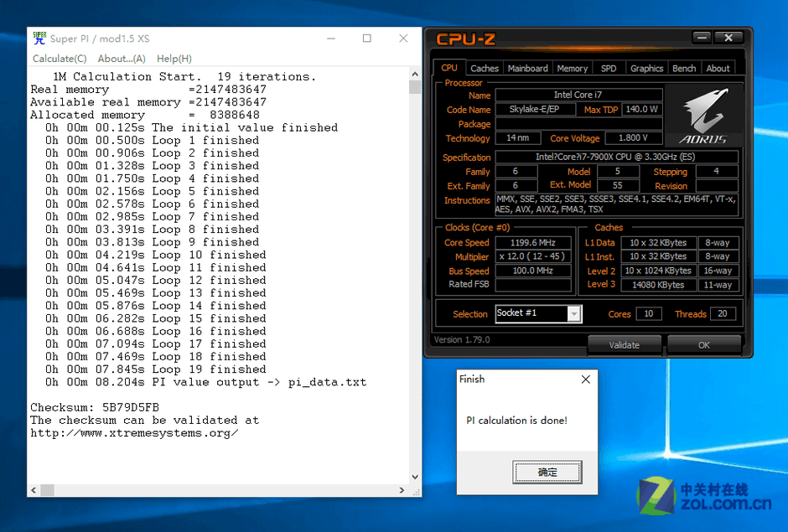Image resolution: width=788 pixels, height=532 pixels.
Task: Click the '1M Calculation Start. 19 iterations.' line
Action: click(x=184, y=77)
